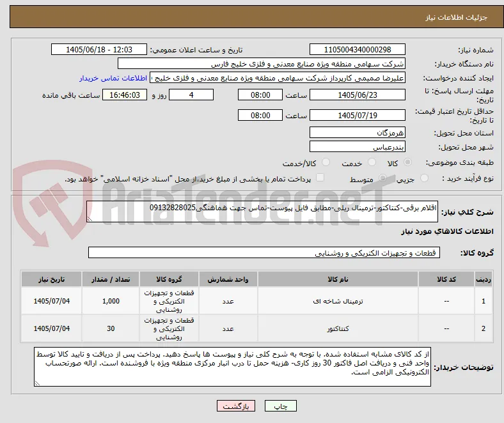Screen dimensions: 504x423
Task: Click the quantity cell 1,000
Action: click(111, 301)
